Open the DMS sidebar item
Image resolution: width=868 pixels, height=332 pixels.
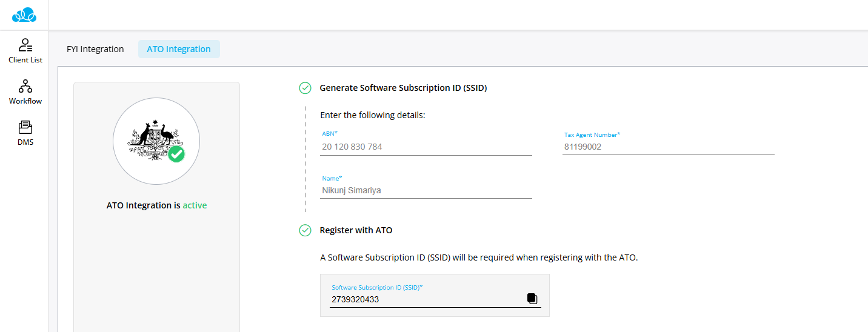click(x=25, y=133)
